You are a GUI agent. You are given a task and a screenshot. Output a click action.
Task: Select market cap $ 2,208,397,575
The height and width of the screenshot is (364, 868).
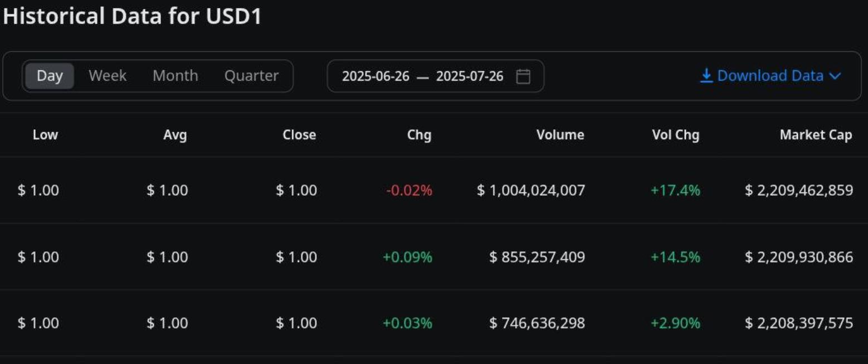pyautogui.click(x=799, y=323)
